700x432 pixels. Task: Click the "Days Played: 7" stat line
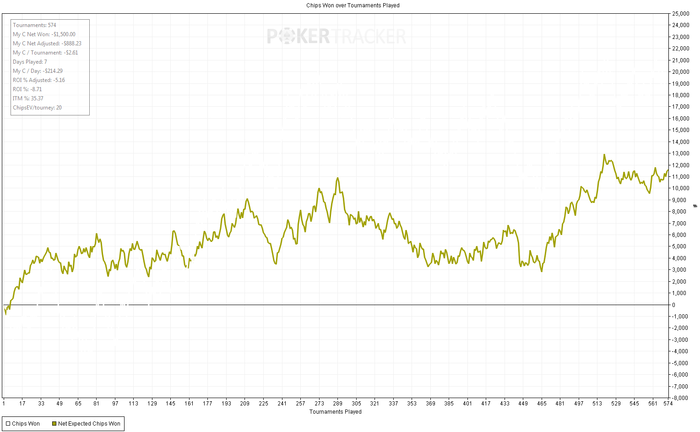[29, 62]
